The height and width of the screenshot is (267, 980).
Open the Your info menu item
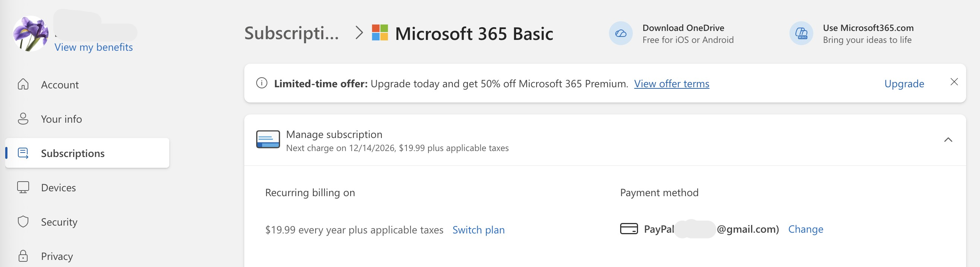[61, 119]
